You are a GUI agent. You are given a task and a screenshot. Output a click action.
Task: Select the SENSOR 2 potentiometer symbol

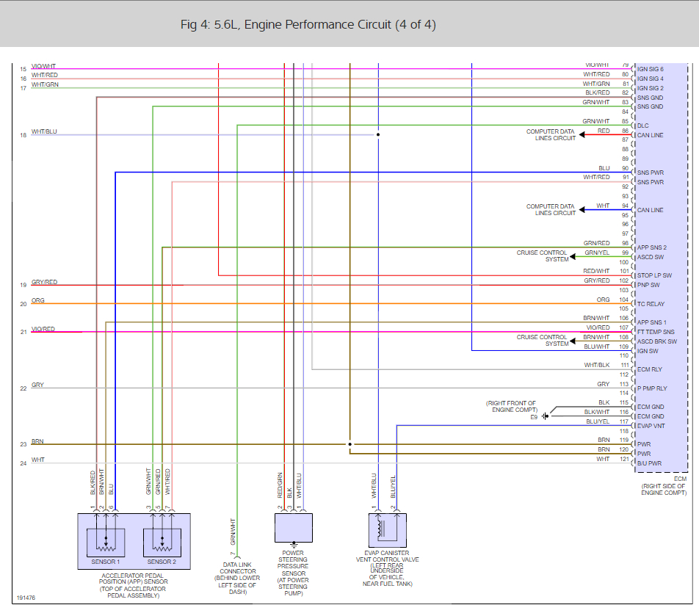162,543
